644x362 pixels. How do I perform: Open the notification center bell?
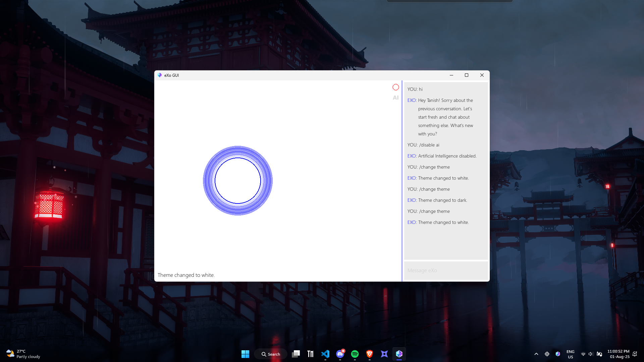pyautogui.click(x=635, y=354)
